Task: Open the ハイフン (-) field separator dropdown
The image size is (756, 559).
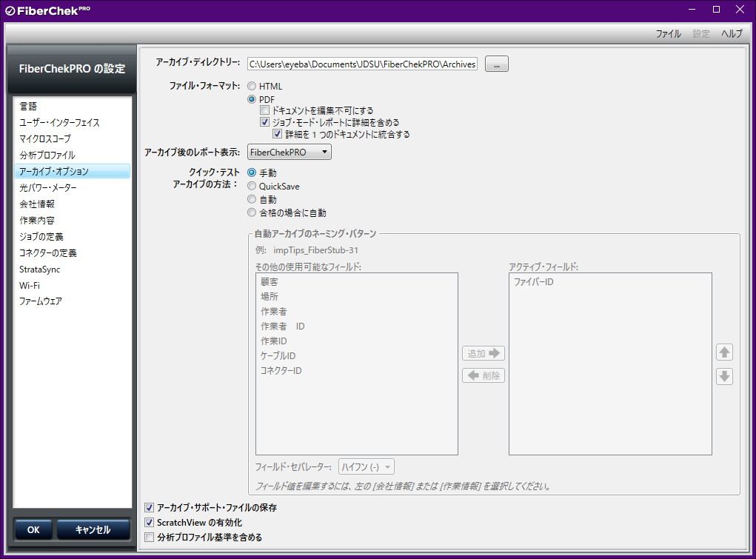Action: 367,467
